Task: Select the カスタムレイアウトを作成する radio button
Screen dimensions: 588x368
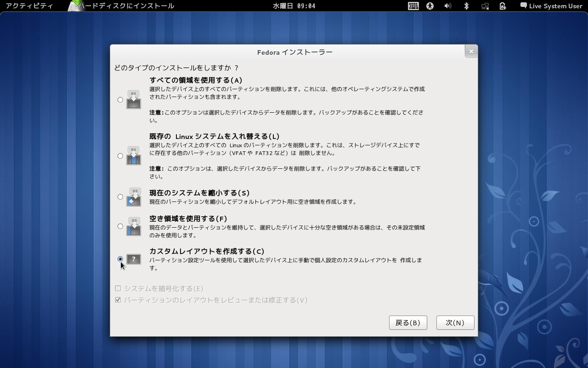Action: [x=120, y=259]
